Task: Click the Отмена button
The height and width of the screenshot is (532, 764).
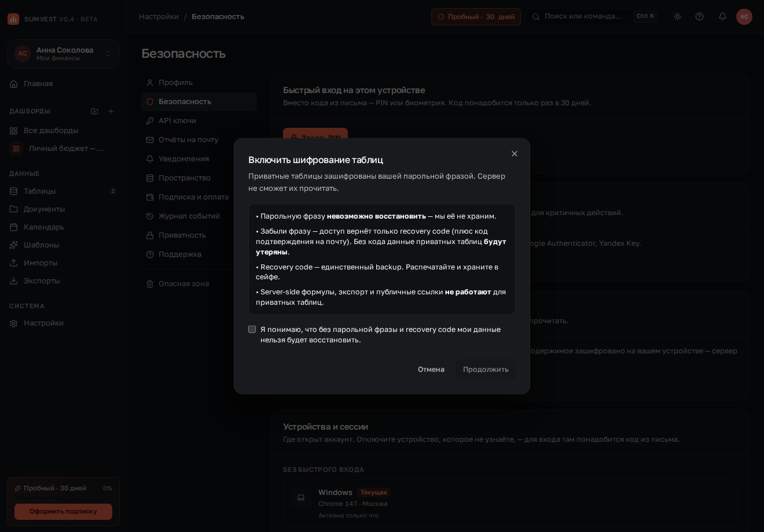Action: point(431,370)
